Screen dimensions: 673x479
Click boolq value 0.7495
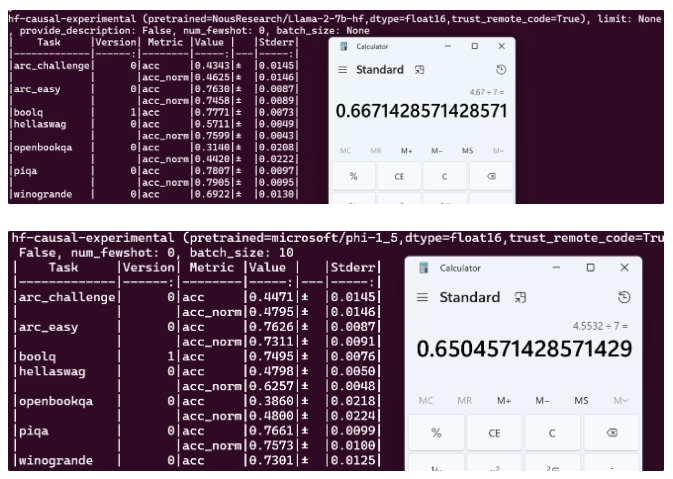pos(271,357)
